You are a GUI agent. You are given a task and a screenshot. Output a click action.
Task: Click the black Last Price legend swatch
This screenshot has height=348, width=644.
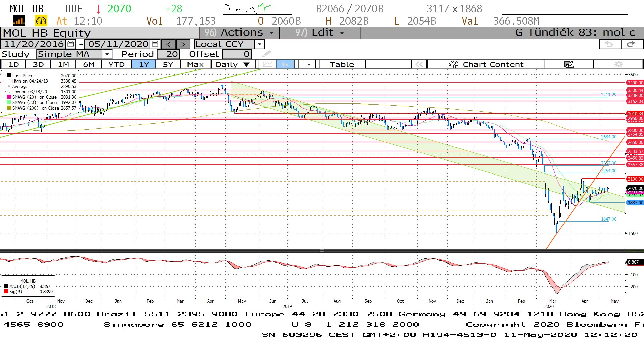point(9,75)
